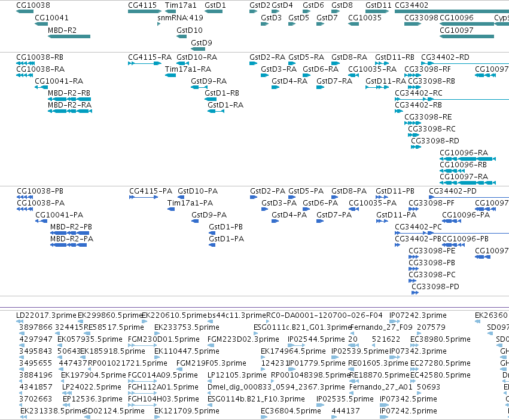Select transcript CG10096-RA label
Screen dimensions: 509x420
click(464, 153)
